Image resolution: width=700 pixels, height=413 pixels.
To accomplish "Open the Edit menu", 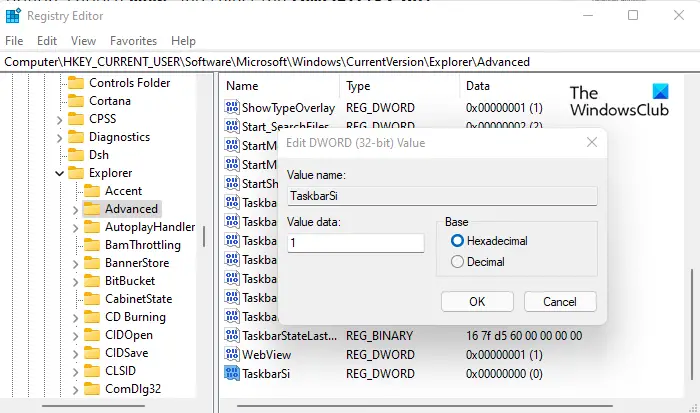I will (x=47, y=41).
